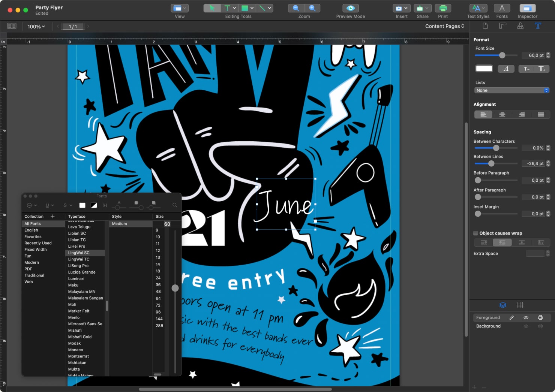Open the 100% zoom level dropdown
The width and height of the screenshot is (555, 392).
click(36, 26)
